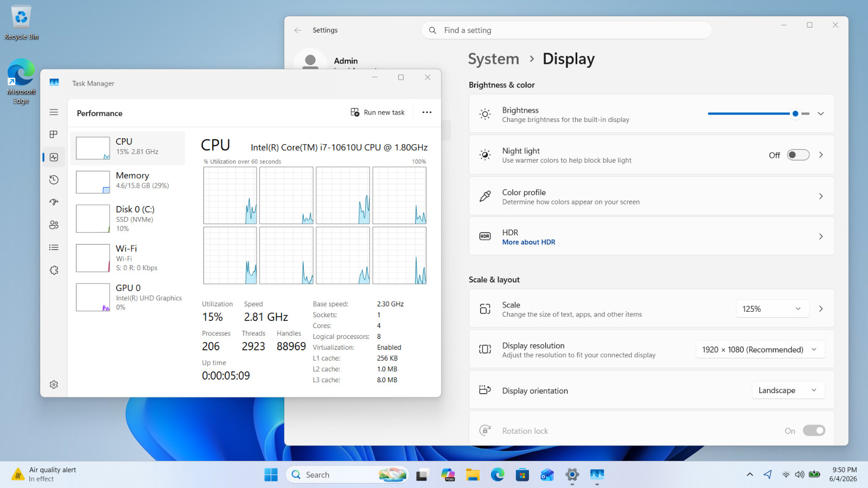This screenshot has width=868, height=488.
Task: Open the three-dot more options menu
Action: 427,112
